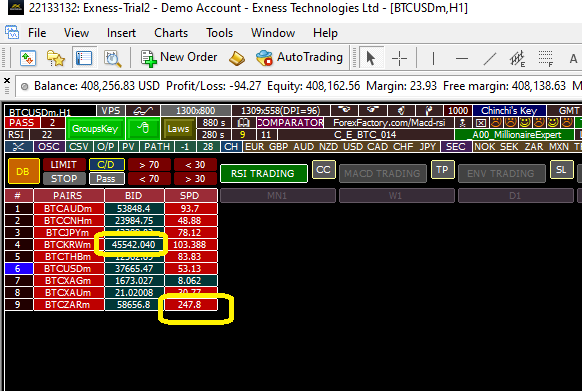582x391 pixels.
Task: Click the orange DB button
Action: (23, 172)
